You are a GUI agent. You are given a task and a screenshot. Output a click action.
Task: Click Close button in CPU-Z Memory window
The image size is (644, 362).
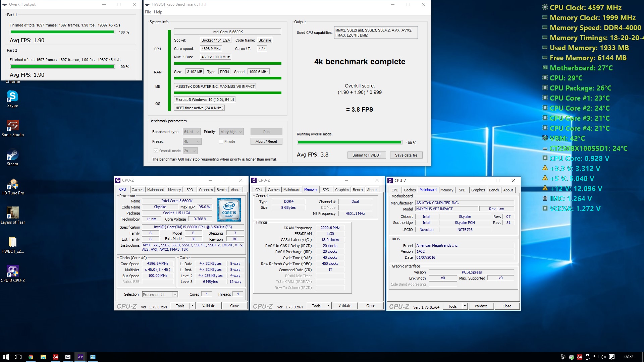(x=371, y=306)
